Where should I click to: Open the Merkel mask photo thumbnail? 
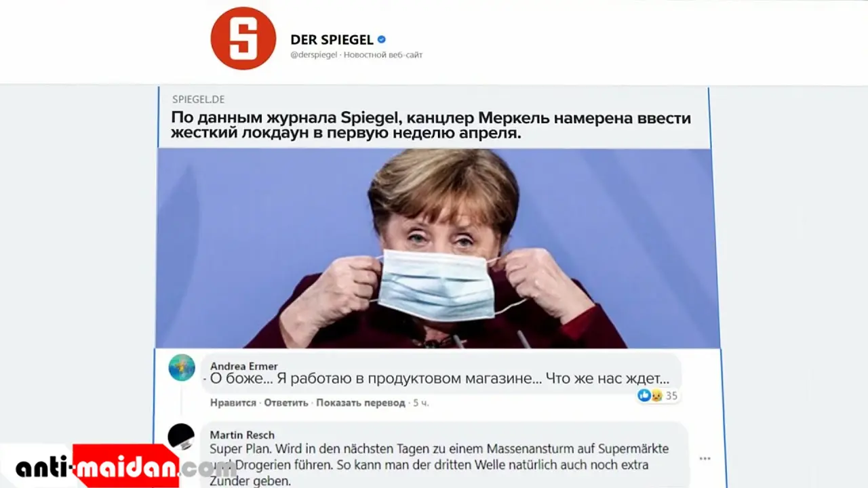coord(438,248)
